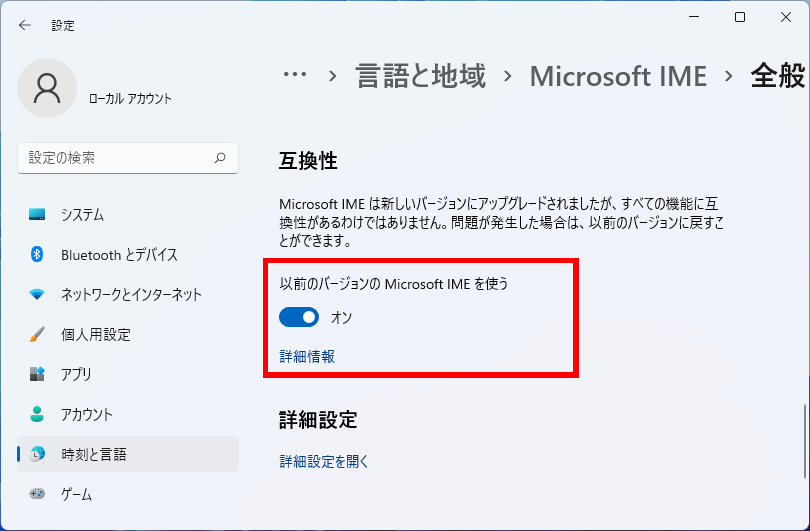This screenshot has height=531, width=810.
Task: Turn off the previous Microsoft IME toggle
Action: (299, 317)
